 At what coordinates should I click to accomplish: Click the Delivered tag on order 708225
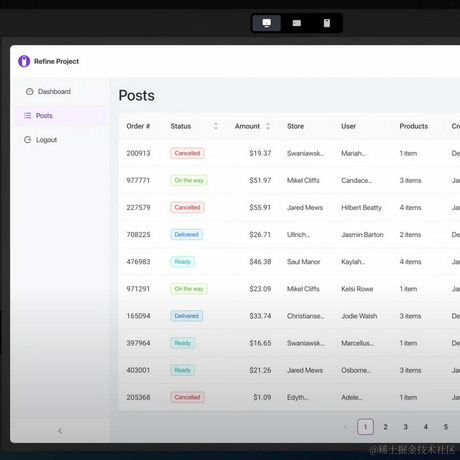click(x=187, y=235)
